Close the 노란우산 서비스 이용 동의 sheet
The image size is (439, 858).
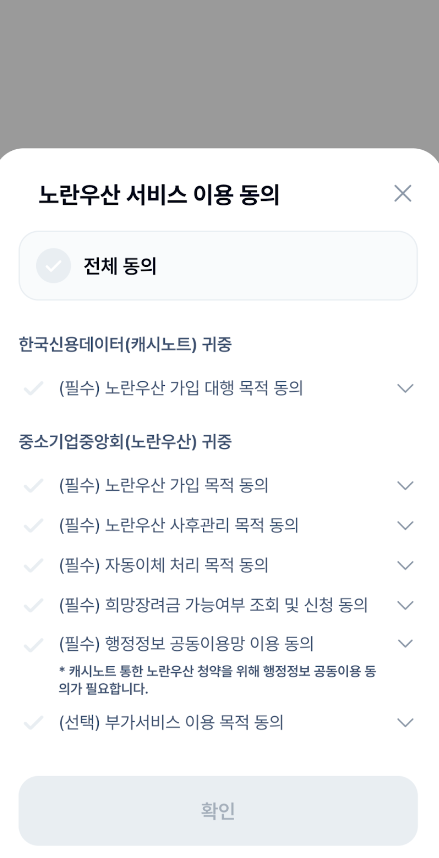click(403, 193)
